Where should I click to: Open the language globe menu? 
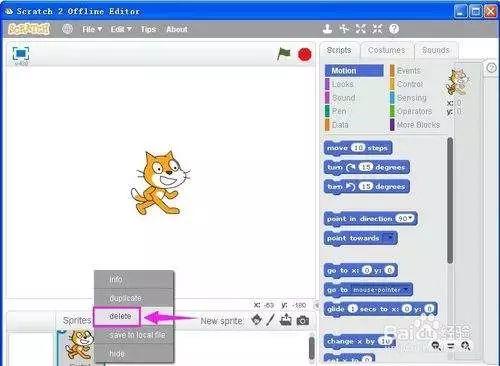pyautogui.click(x=67, y=29)
